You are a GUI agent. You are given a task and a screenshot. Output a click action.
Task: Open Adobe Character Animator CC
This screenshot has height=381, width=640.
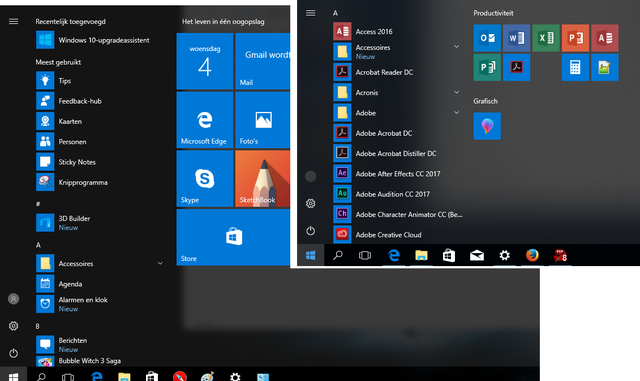pyautogui.click(x=398, y=214)
